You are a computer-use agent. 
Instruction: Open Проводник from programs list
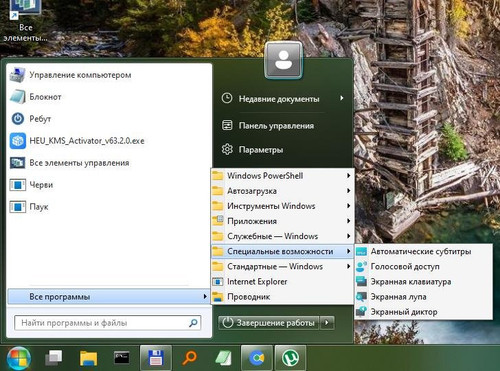pos(282,297)
